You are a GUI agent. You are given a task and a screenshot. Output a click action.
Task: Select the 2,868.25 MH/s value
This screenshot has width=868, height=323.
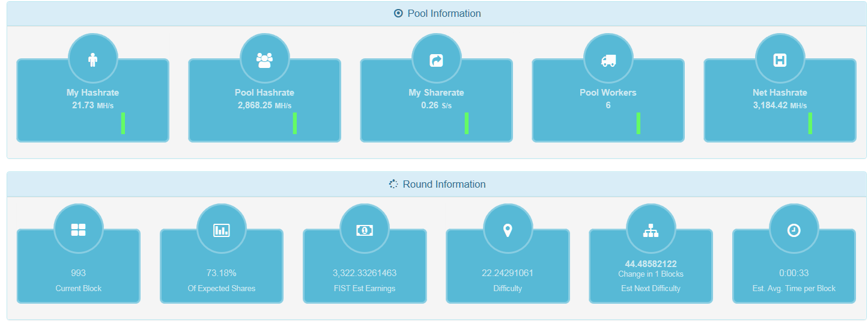pyautogui.click(x=264, y=105)
